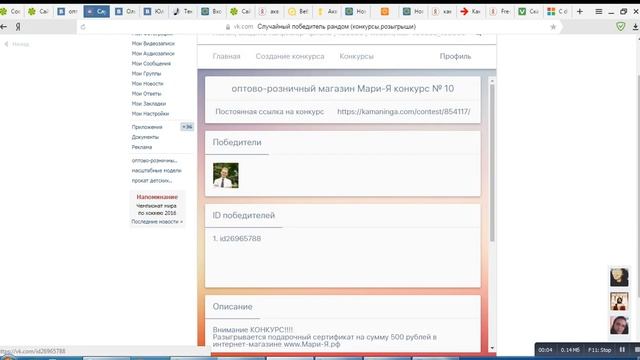Switch to the tab with the orange square icon
Image resolution: width=640 pixels, height=360 pixels.
tap(384, 11)
